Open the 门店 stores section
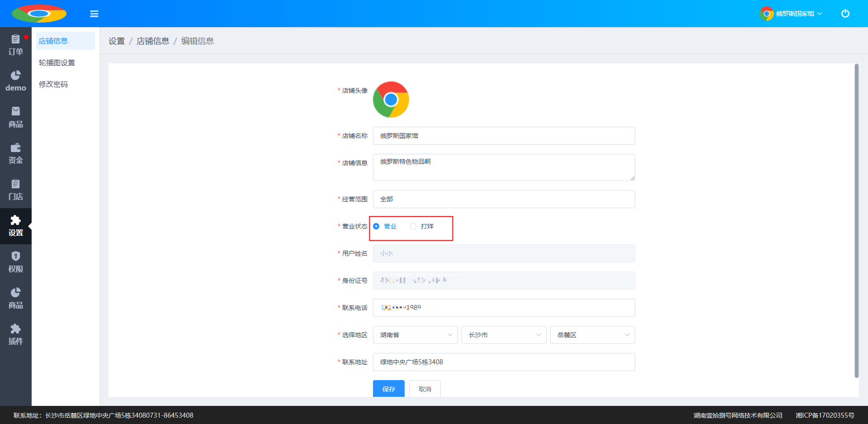Screen dimensions: 868x424 coord(16,190)
